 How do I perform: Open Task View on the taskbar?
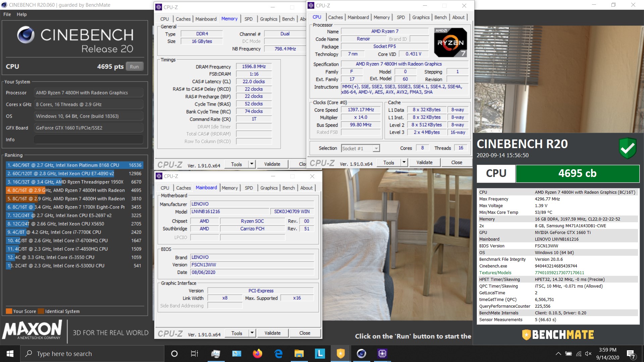[x=194, y=354]
